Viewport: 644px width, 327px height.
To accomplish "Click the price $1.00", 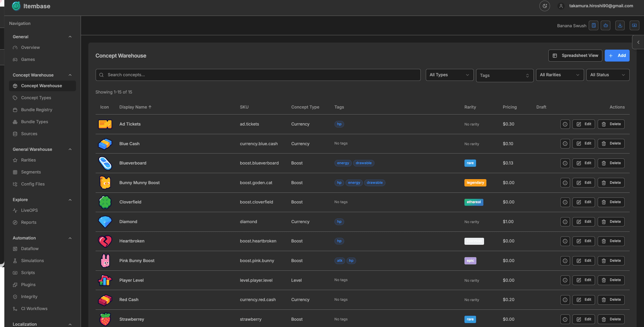I will click(508, 222).
